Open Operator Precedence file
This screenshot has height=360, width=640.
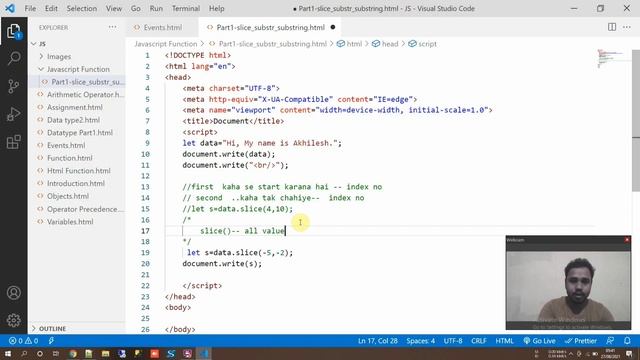point(84,209)
